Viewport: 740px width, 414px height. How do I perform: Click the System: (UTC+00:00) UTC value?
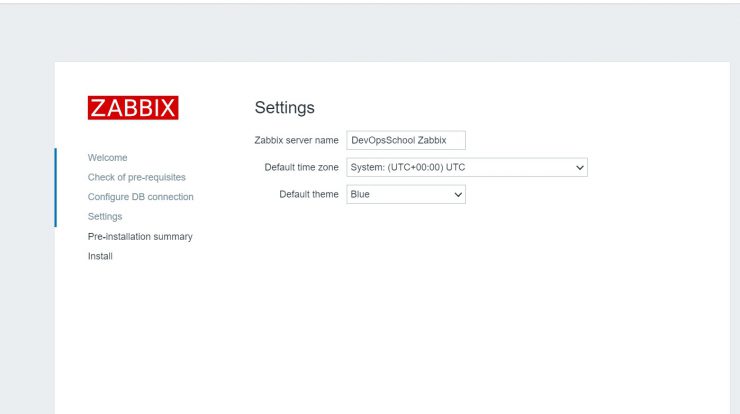408,167
